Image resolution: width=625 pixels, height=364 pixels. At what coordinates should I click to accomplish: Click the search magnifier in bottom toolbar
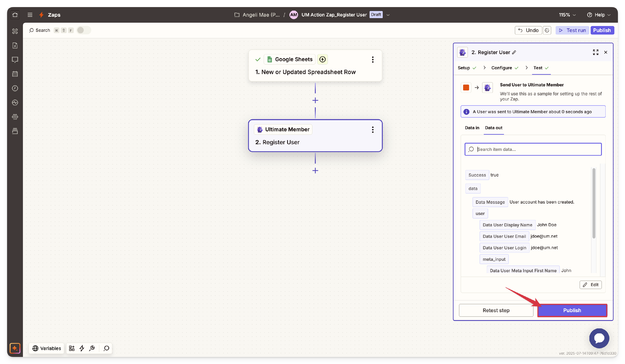(106, 348)
